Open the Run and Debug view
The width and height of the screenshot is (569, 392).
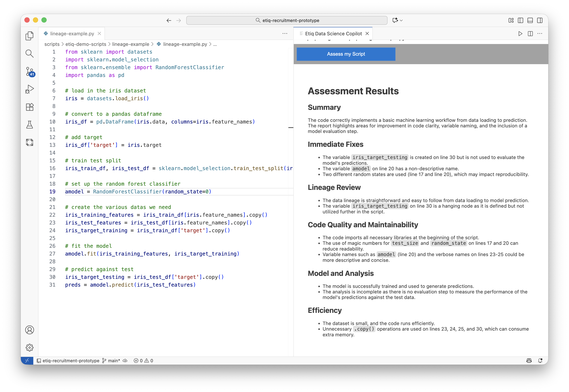point(29,89)
